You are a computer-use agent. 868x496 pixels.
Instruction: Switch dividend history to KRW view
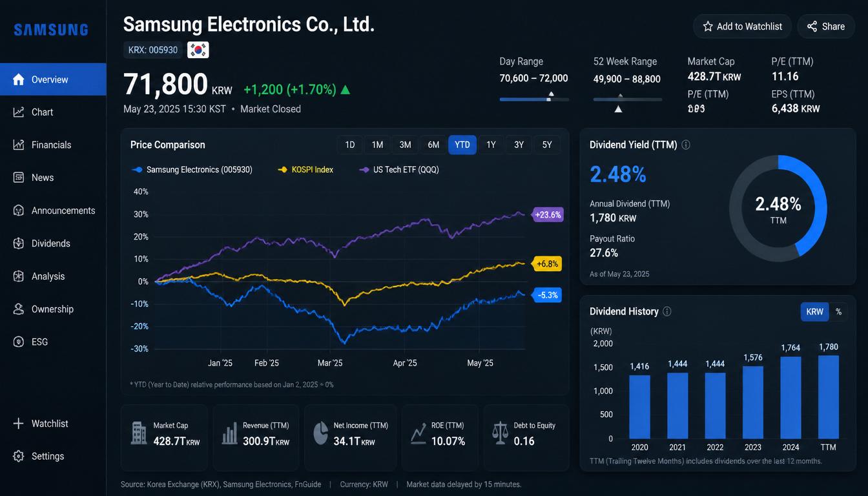(x=814, y=311)
